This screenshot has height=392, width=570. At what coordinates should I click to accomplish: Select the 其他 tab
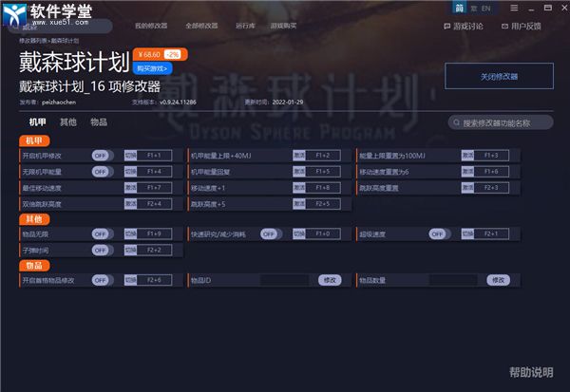(x=68, y=122)
